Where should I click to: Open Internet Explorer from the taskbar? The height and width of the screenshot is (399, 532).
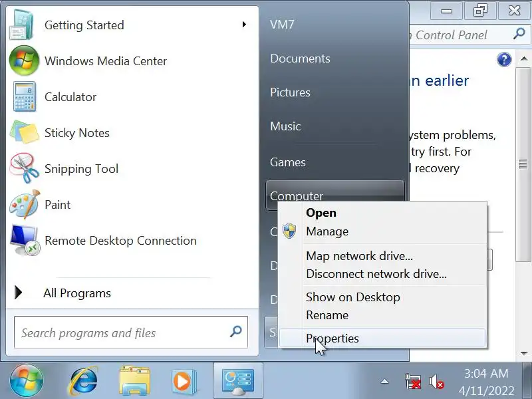pyautogui.click(x=82, y=380)
